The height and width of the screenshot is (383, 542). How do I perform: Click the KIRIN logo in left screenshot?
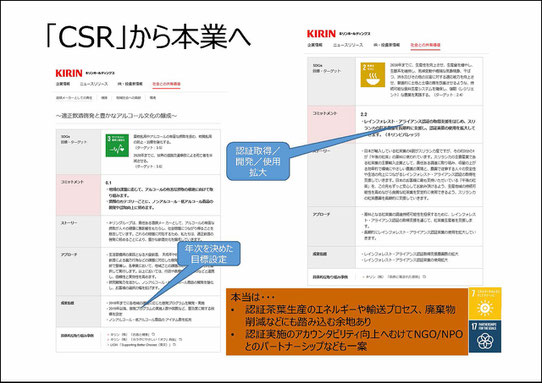coord(69,73)
